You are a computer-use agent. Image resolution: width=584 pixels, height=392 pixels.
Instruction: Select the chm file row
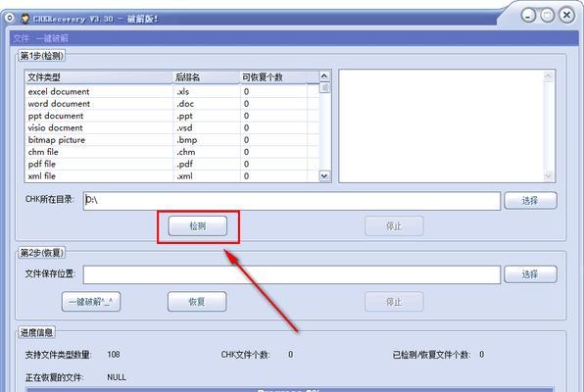[x=172, y=152]
